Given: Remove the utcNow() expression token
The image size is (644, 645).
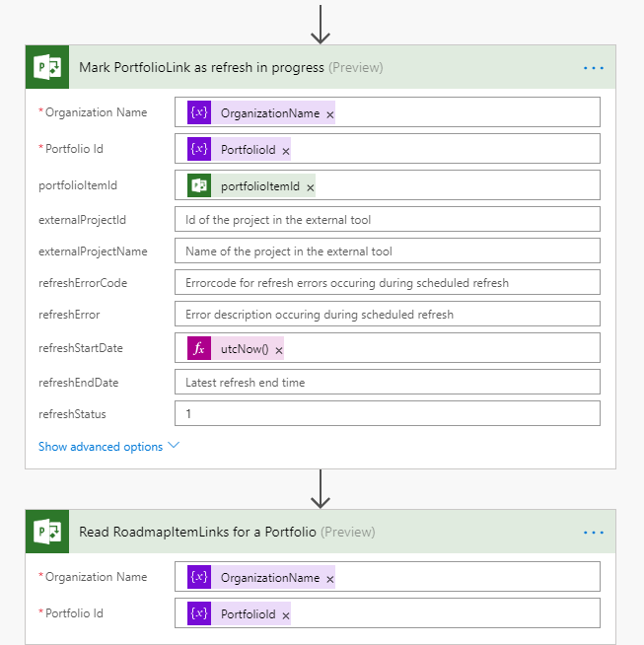Looking at the screenshot, I should point(279,349).
